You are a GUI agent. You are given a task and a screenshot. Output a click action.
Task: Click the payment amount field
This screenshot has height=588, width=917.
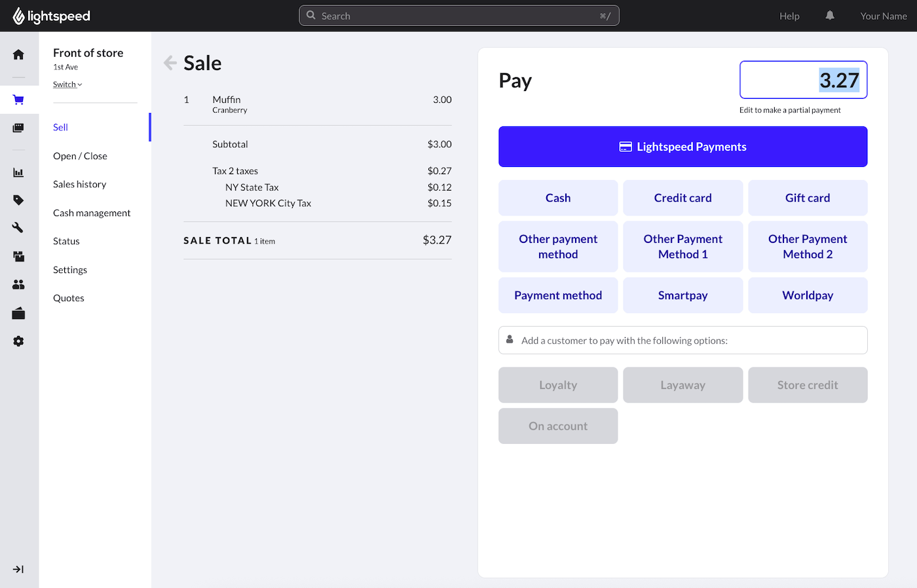click(x=804, y=80)
